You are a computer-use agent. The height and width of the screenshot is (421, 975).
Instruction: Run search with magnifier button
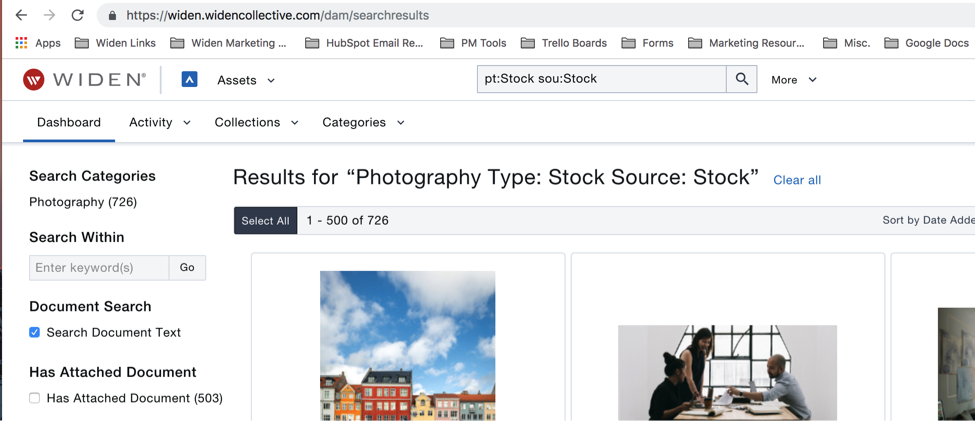tap(741, 79)
